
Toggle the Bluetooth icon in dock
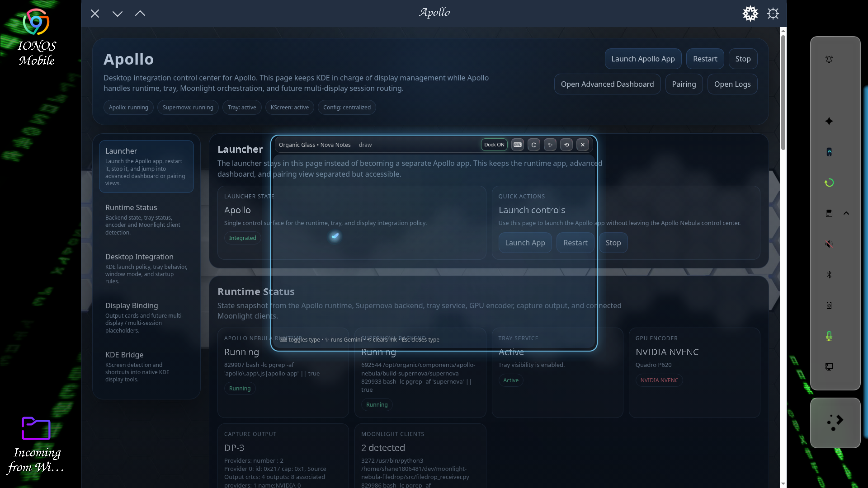click(x=829, y=275)
